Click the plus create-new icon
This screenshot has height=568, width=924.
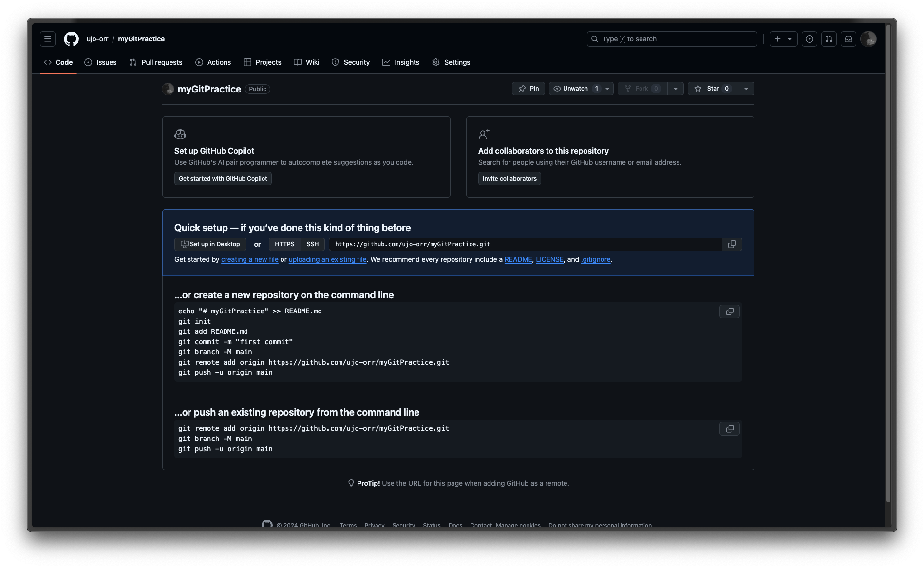point(778,39)
